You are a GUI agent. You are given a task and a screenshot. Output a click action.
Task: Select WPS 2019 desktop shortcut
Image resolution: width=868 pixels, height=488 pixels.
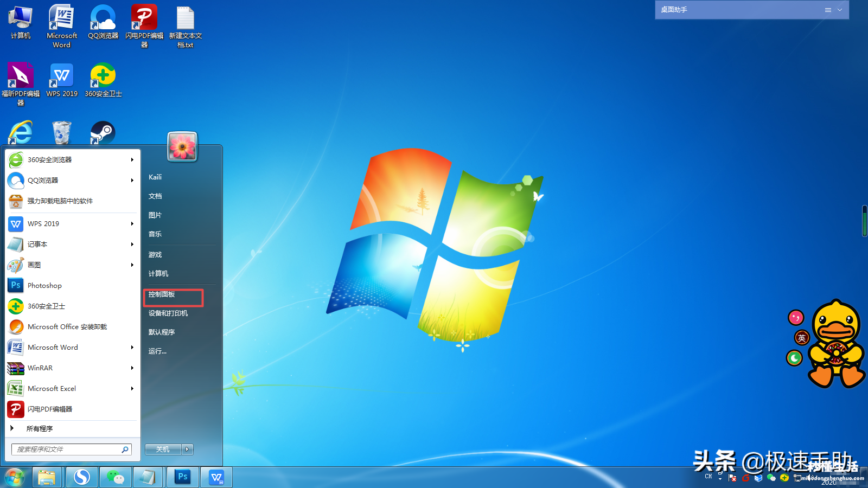62,80
